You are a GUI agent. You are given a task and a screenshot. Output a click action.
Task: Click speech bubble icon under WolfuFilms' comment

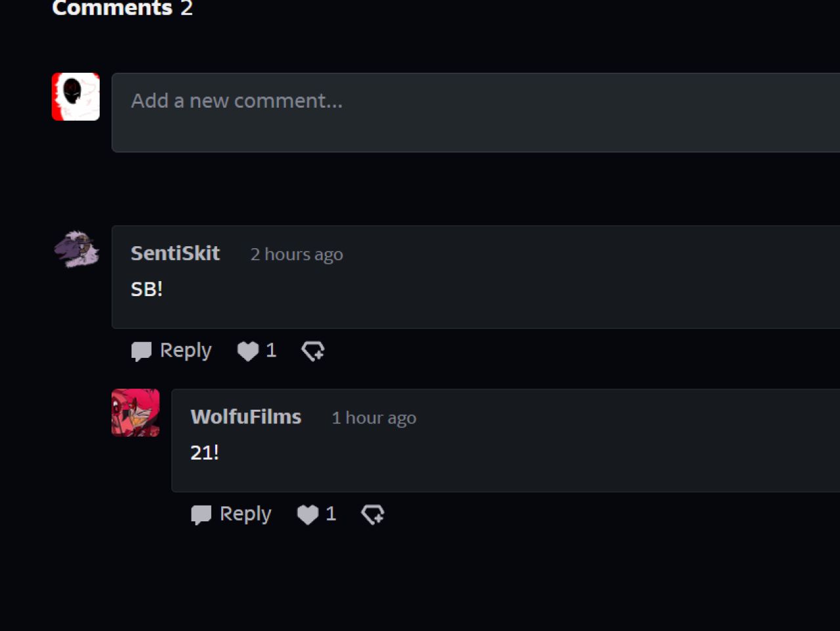coord(201,515)
